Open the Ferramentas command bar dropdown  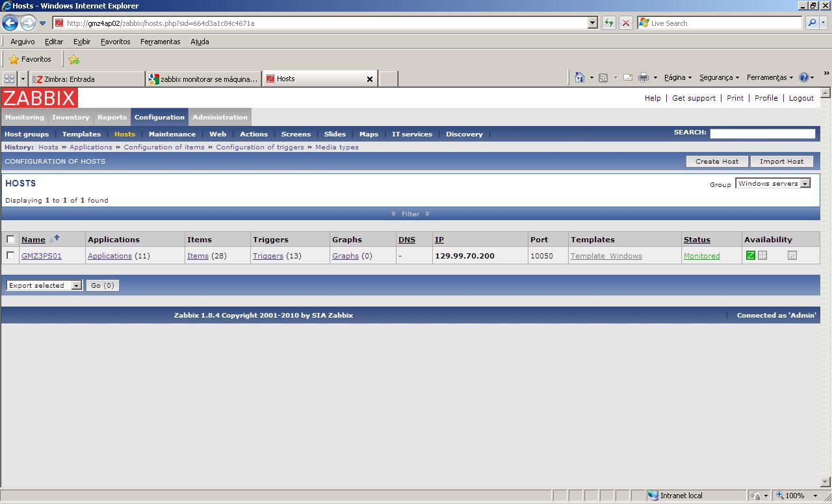(770, 77)
